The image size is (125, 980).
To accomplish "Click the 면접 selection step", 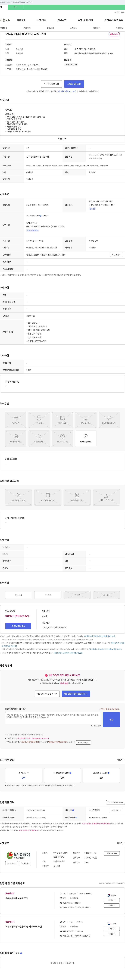I will coord(48,595).
